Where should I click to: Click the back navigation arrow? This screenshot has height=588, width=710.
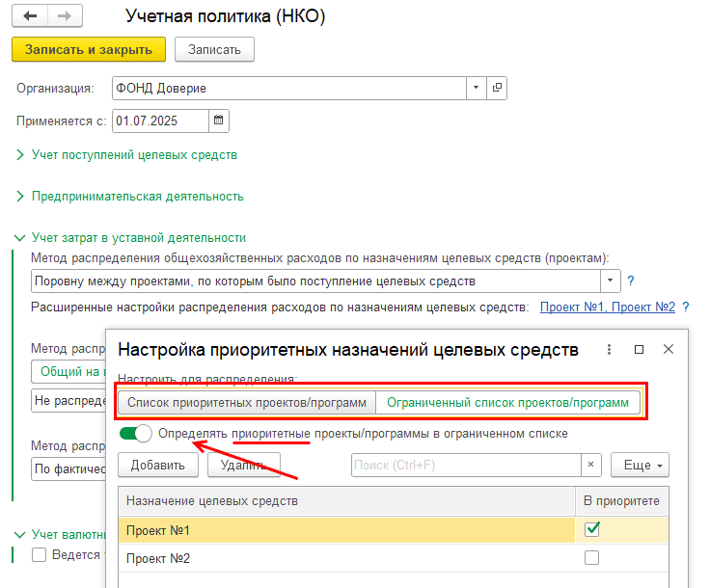(x=30, y=16)
